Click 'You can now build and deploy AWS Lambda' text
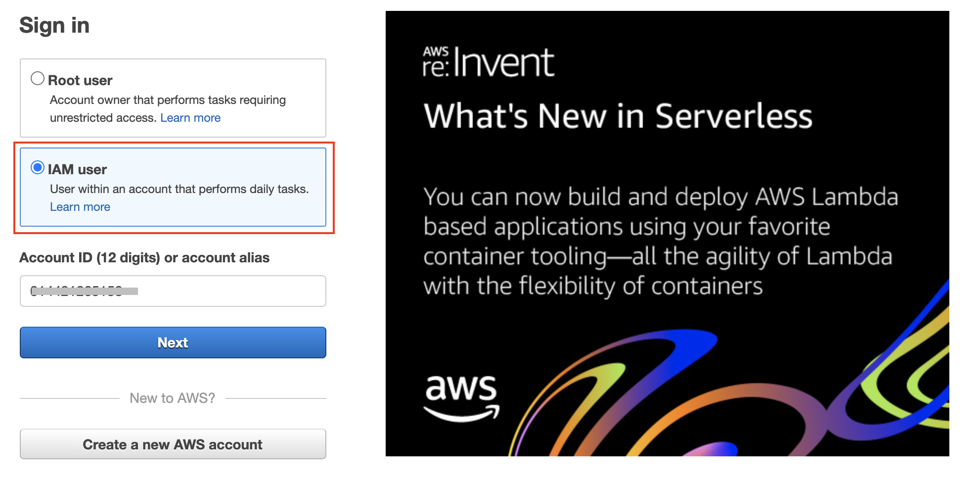The height and width of the screenshot is (490, 980). pos(661,197)
